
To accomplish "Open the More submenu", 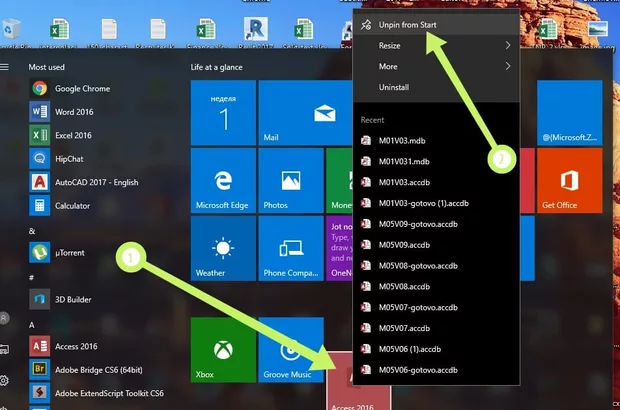I will (x=436, y=66).
